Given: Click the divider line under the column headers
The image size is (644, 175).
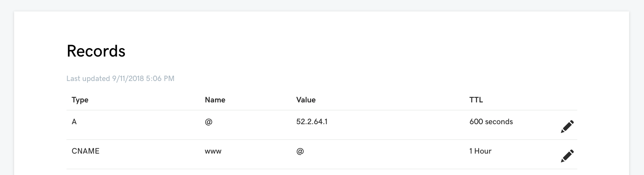Looking at the screenshot, I should [321, 110].
